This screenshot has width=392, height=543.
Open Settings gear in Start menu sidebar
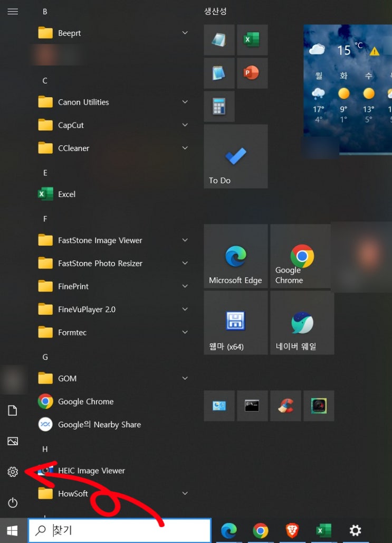(13, 472)
